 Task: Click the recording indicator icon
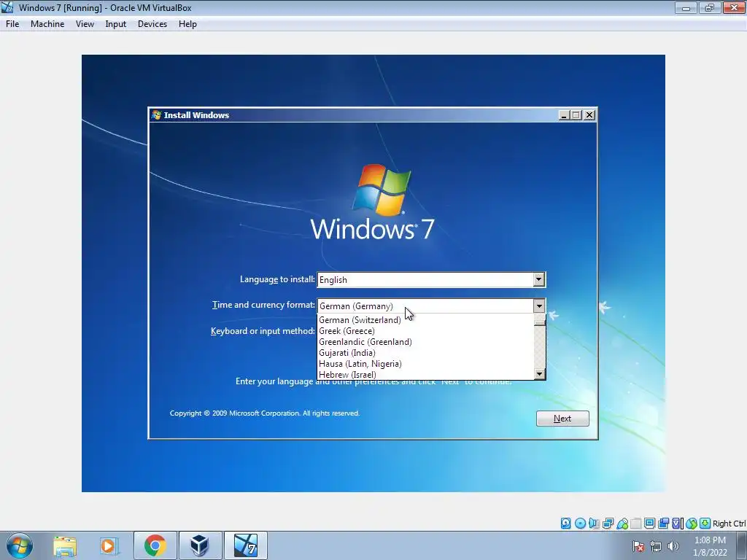(663, 524)
